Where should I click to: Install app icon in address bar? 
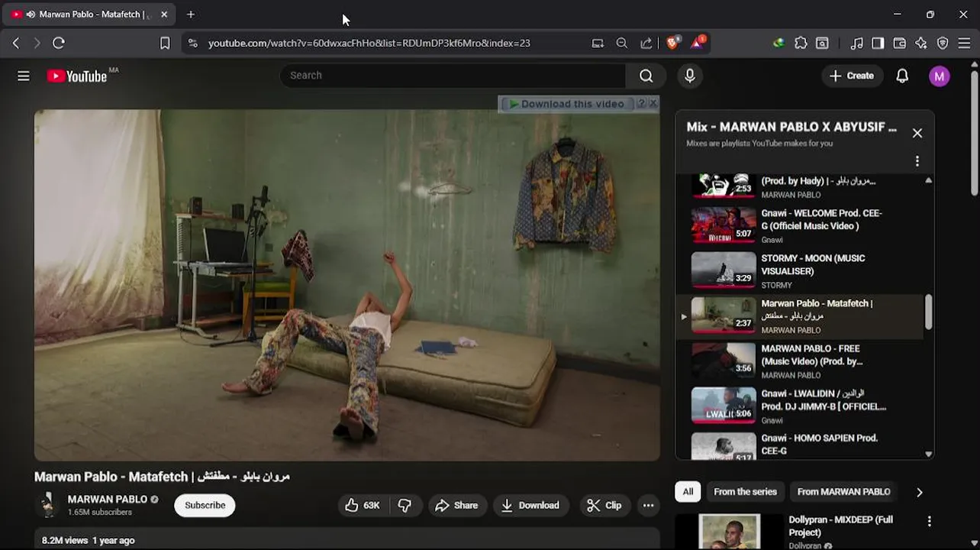(x=598, y=43)
